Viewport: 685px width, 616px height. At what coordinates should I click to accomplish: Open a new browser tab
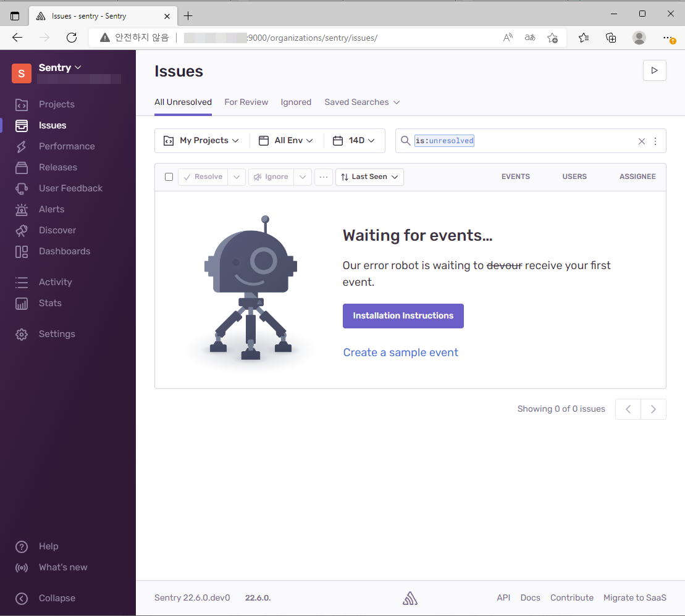click(x=188, y=16)
